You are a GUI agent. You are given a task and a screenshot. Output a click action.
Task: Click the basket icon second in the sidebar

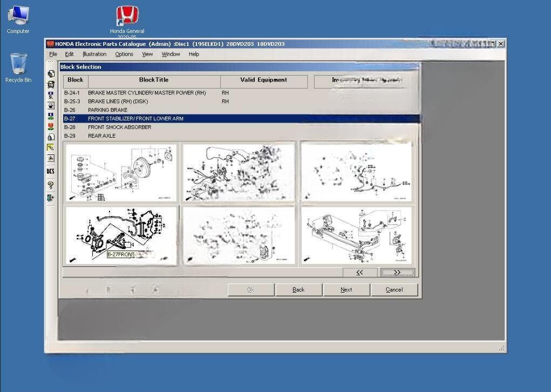pyautogui.click(x=51, y=84)
